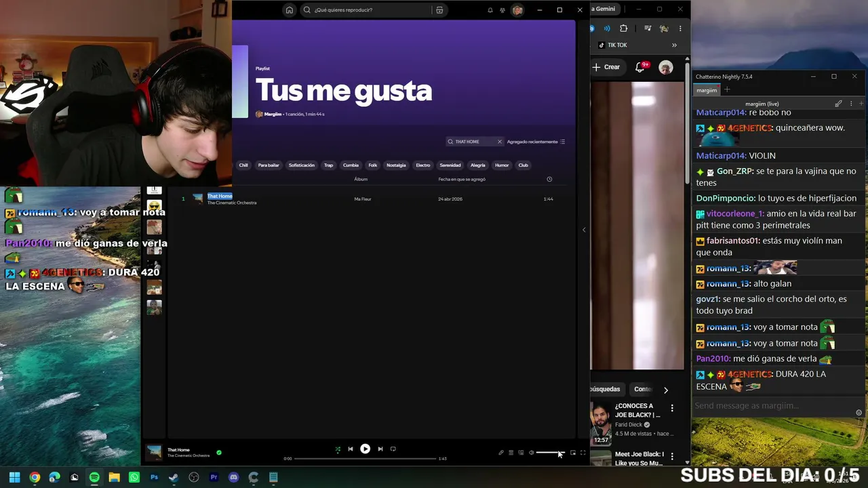The image size is (868, 488).
Task: Clear the THAT HOME playlist search
Action: point(500,142)
